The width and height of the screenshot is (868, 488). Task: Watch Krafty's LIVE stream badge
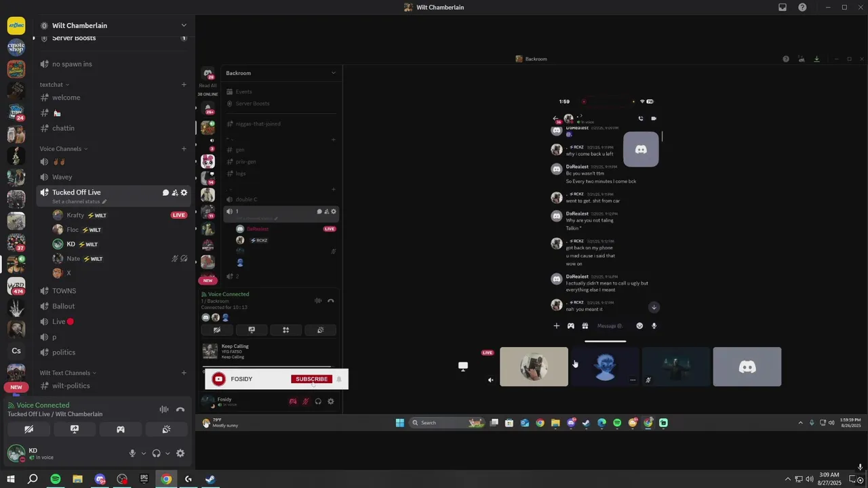pos(179,216)
